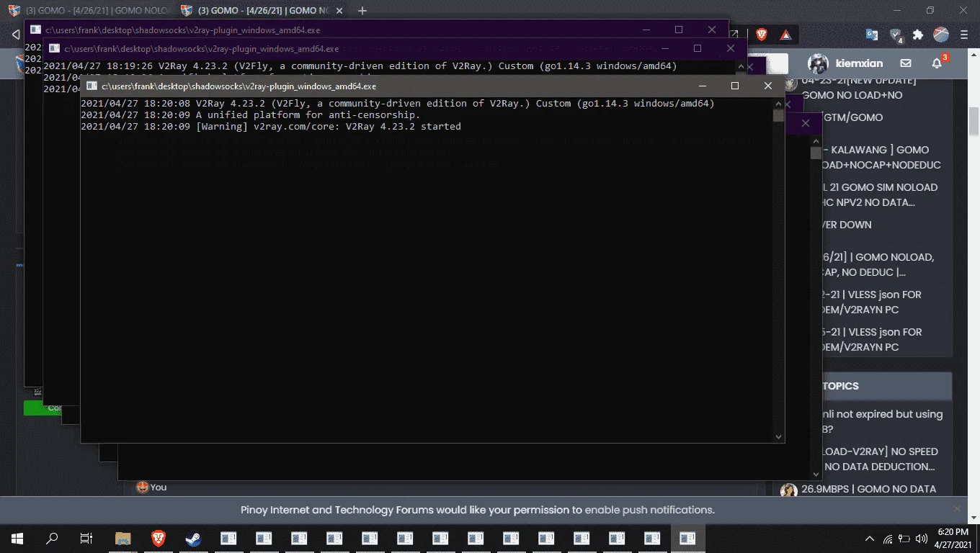This screenshot has height=553, width=980.
Task: Click the kiemxian username link
Action: pos(859,63)
